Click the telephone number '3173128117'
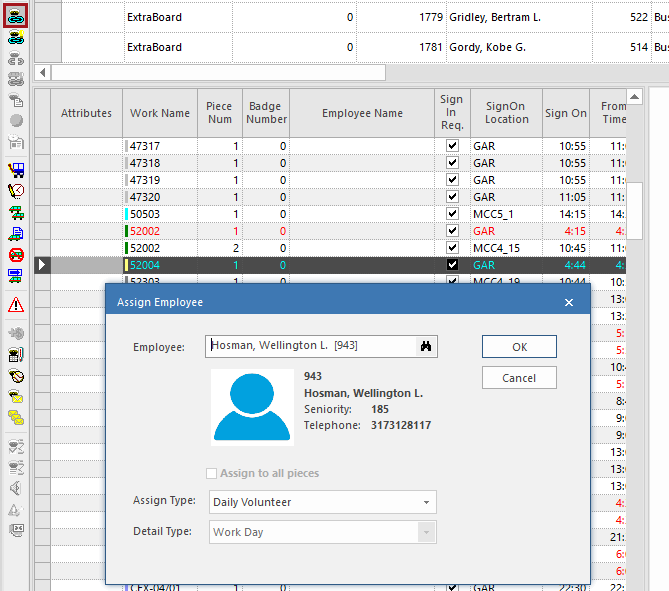 (401, 425)
